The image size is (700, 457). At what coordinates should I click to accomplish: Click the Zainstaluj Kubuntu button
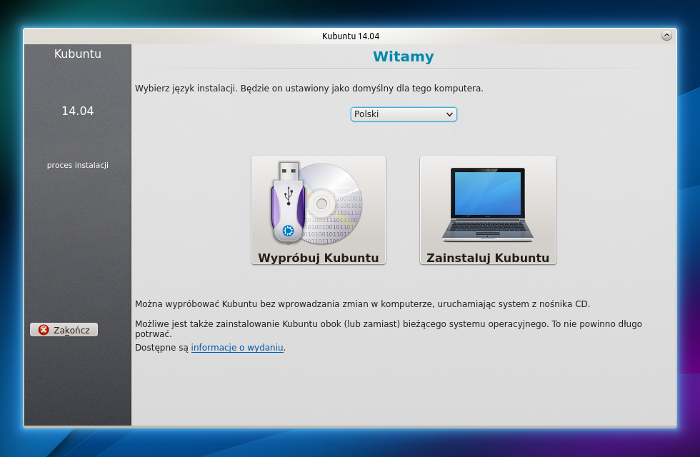(x=488, y=210)
